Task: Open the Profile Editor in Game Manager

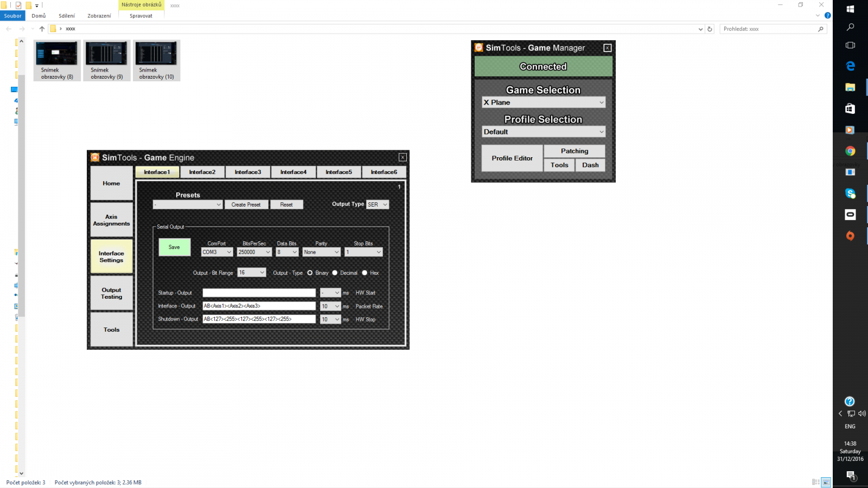Action: pyautogui.click(x=512, y=158)
